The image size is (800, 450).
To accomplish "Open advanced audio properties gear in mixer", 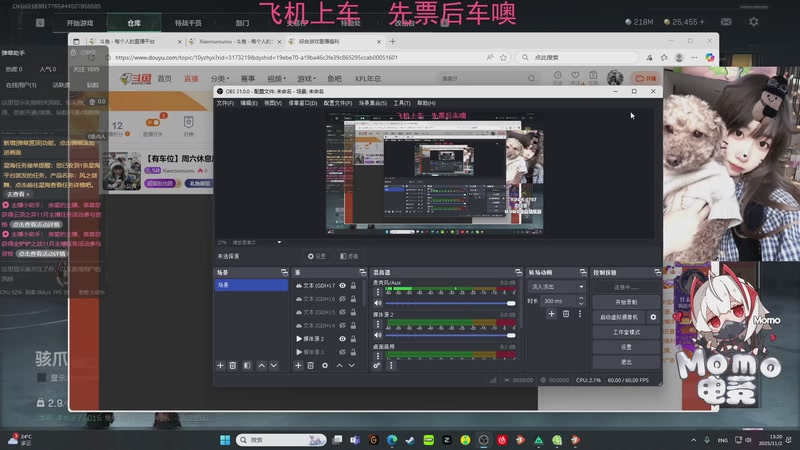I will click(377, 365).
